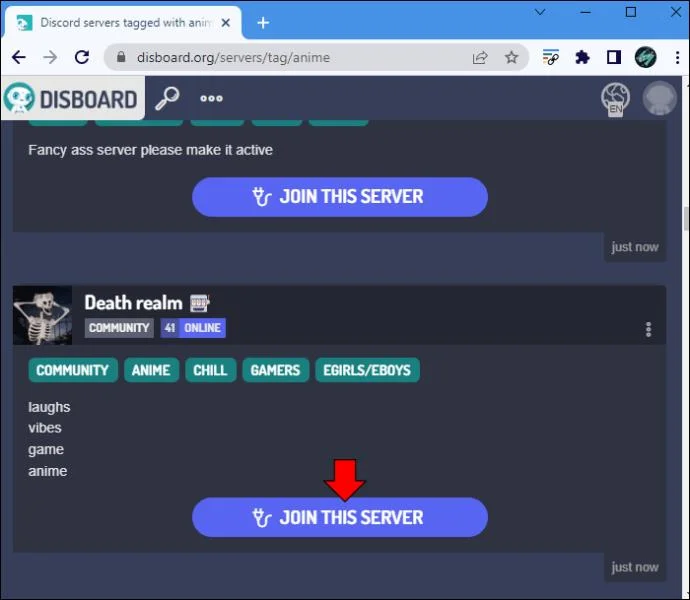Open the Chrome extensions puzzle icon
Image resolution: width=690 pixels, height=600 pixels.
582,57
